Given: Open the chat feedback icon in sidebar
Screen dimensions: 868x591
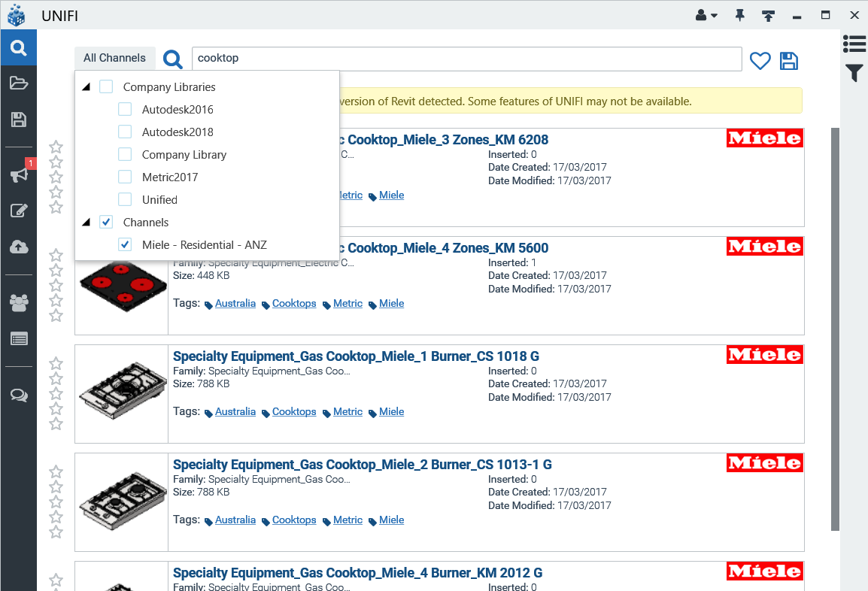Looking at the screenshot, I should 19,395.
